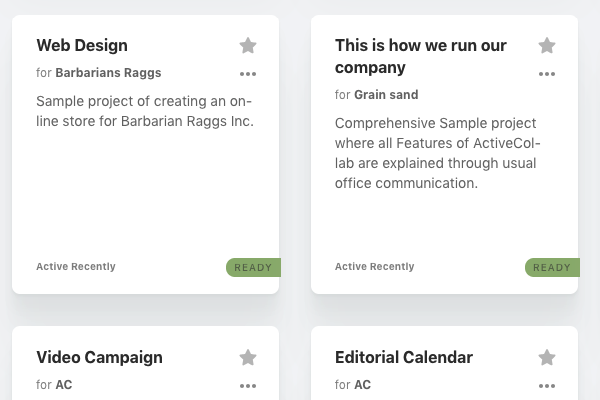This screenshot has height=400, width=600.
Task: Toggle star on the Video Campaign project
Action: 248,358
